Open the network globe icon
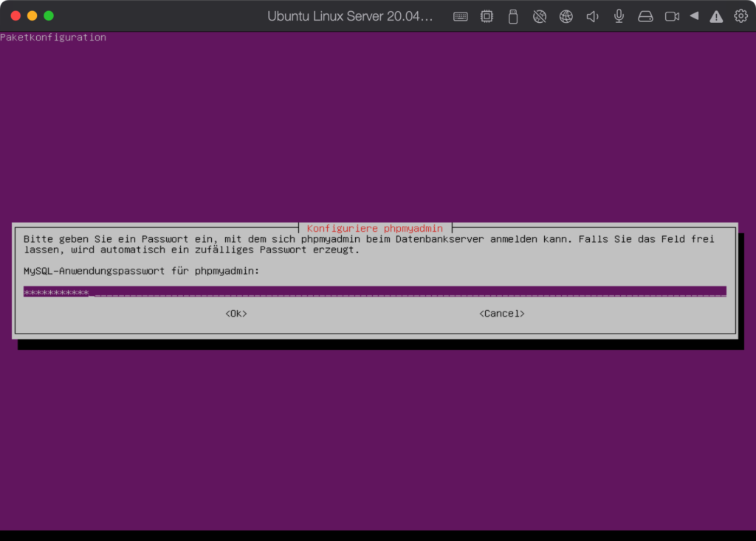 pyautogui.click(x=566, y=16)
